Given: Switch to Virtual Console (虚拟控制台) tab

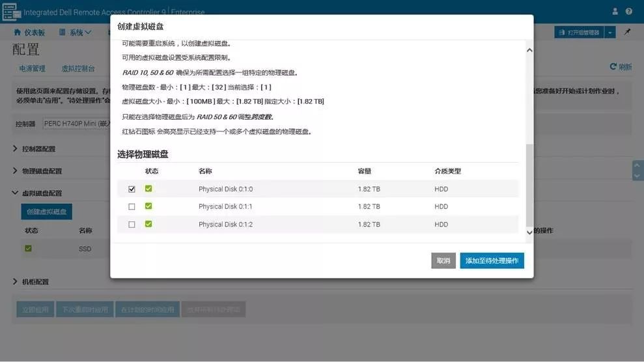Looking at the screenshot, I should point(78,68).
